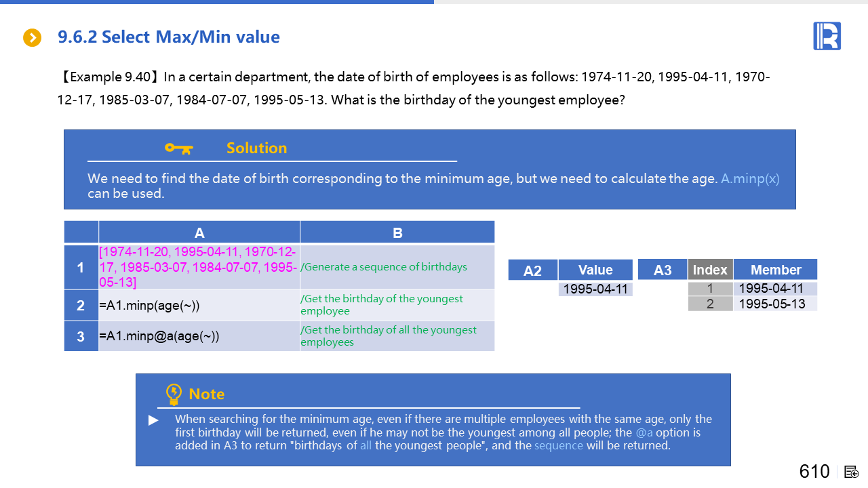Click the key icon next to Solution
The width and height of the screenshot is (868, 488).
pyautogui.click(x=179, y=148)
